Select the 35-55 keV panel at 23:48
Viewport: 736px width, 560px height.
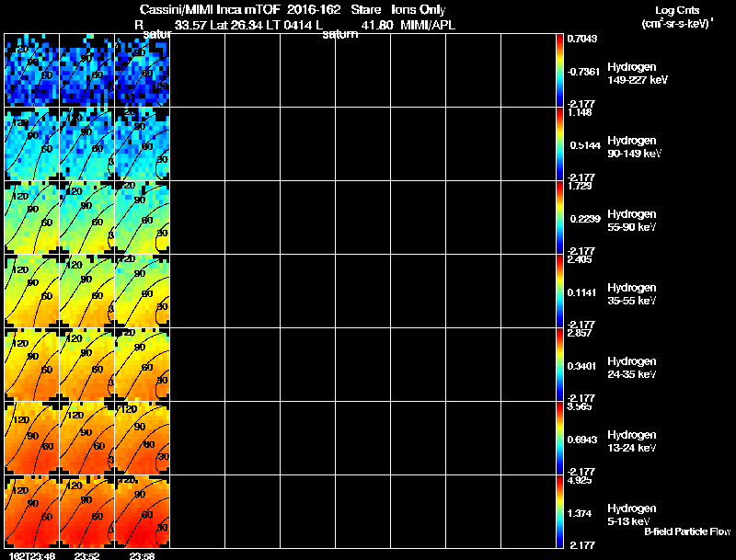tap(31, 291)
